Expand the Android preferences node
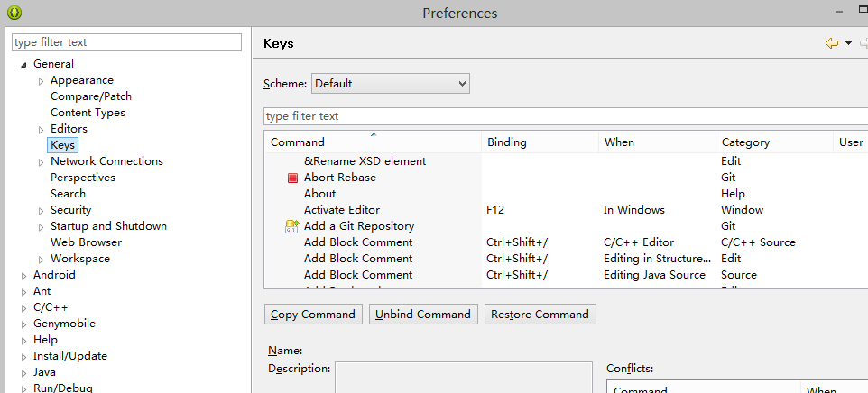 [23, 276]
